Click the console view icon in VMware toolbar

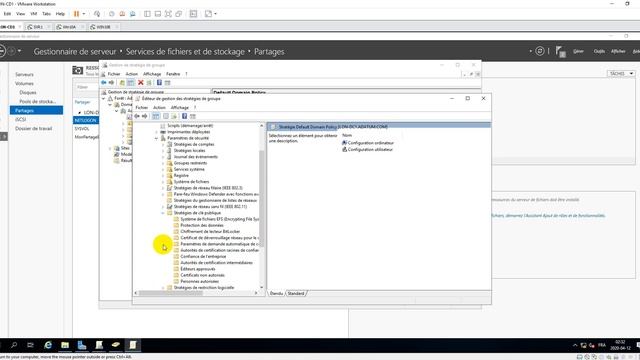(x=193, y=14)
